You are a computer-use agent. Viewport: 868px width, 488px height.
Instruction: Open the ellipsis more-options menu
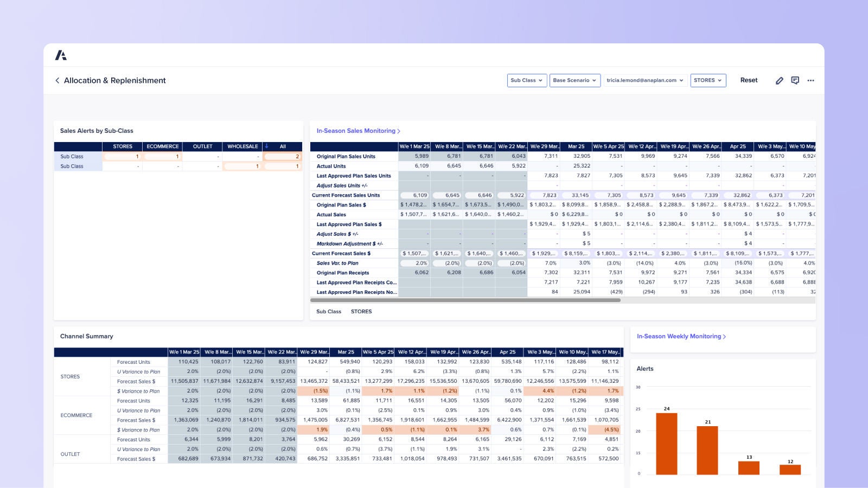(x=810, y=80)
